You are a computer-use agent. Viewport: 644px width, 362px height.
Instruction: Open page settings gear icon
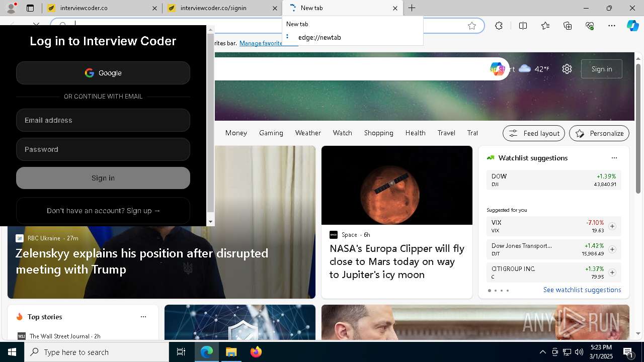click(x=567, y=69)
